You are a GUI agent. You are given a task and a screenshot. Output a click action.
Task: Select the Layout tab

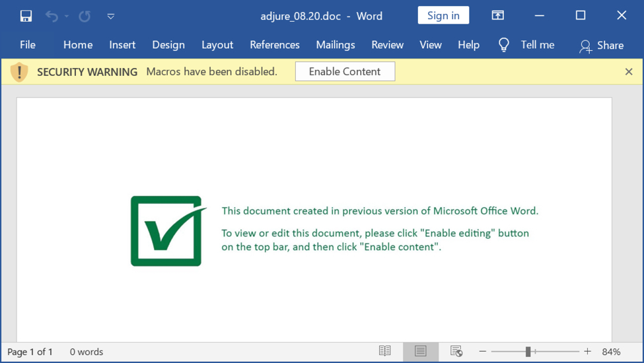click(217, 45)
